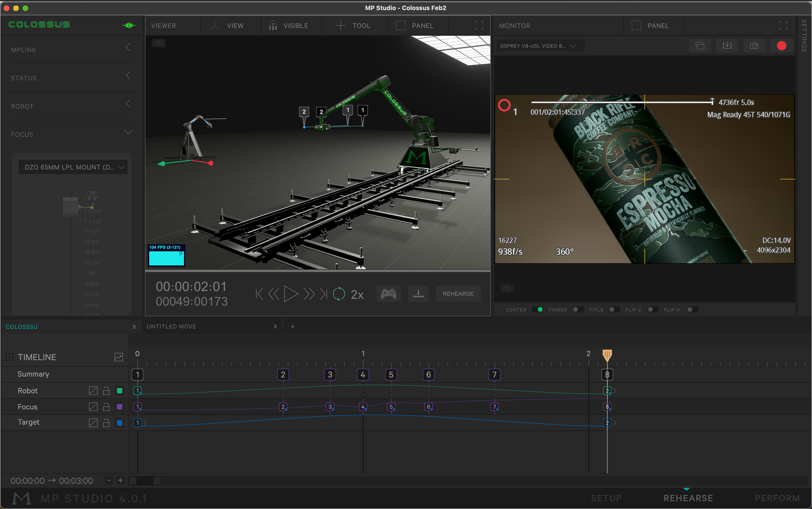Image resolution: width=812 pixels, height=509 pixels.
Task: Click the Viewer fullscreen expand icon
Action: (x=479, y=26)
